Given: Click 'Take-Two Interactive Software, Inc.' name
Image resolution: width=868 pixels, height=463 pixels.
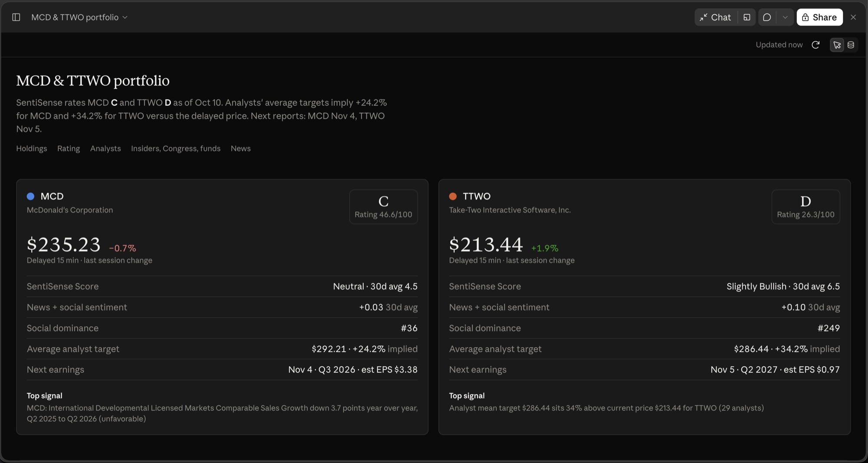Looking at the screenshot, I should 510,210.
